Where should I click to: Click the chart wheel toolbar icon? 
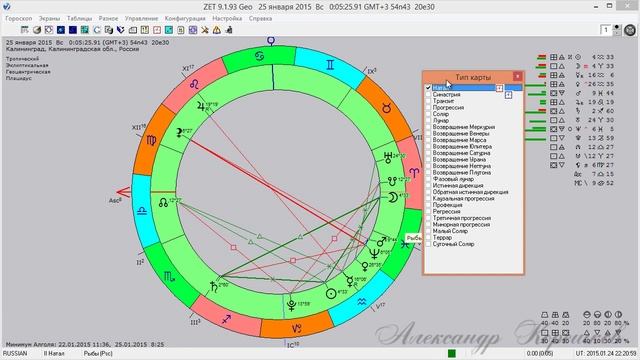(49, 30)
